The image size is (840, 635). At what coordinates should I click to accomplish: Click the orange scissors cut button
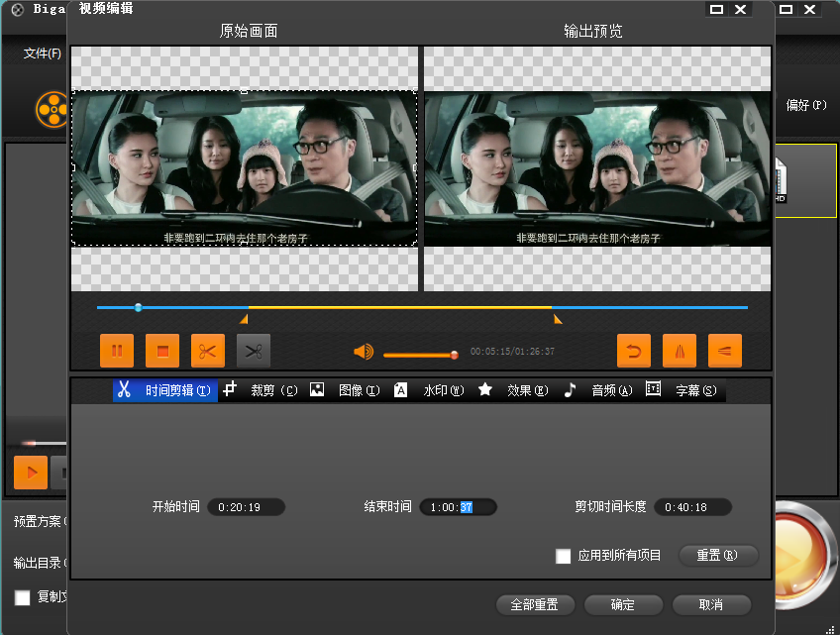click(208, 351)
